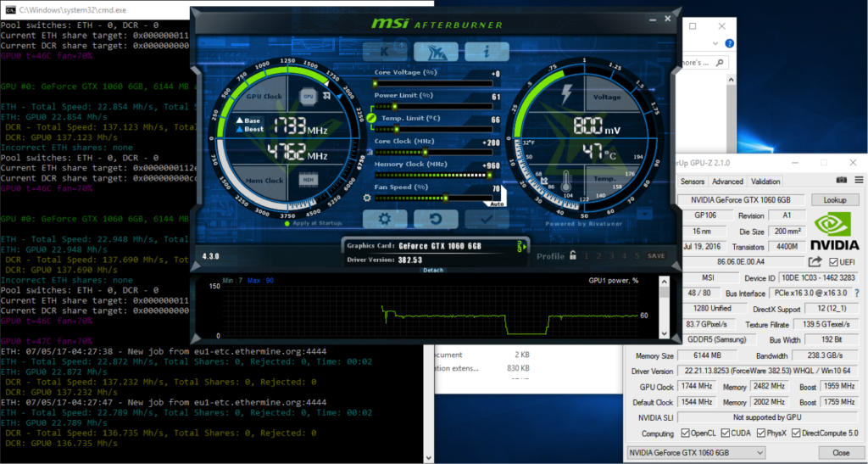Click the down arrow of the Afterburner graph scrollbar

665,333
